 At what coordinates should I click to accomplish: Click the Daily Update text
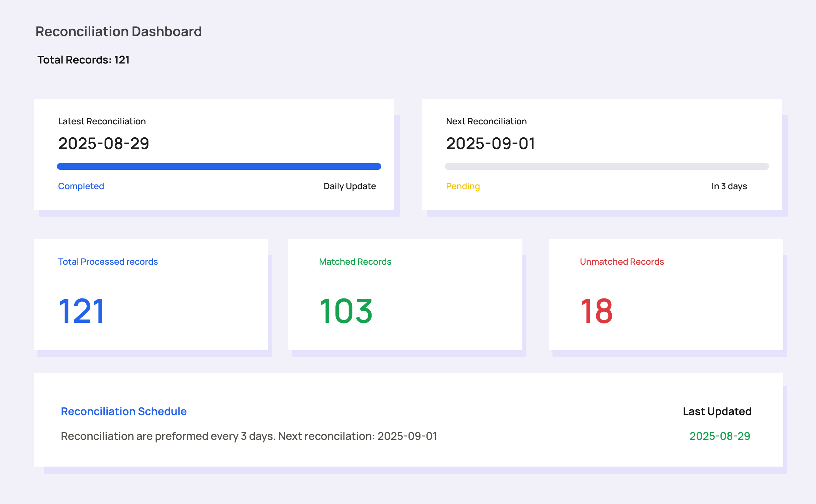(349, 186)
